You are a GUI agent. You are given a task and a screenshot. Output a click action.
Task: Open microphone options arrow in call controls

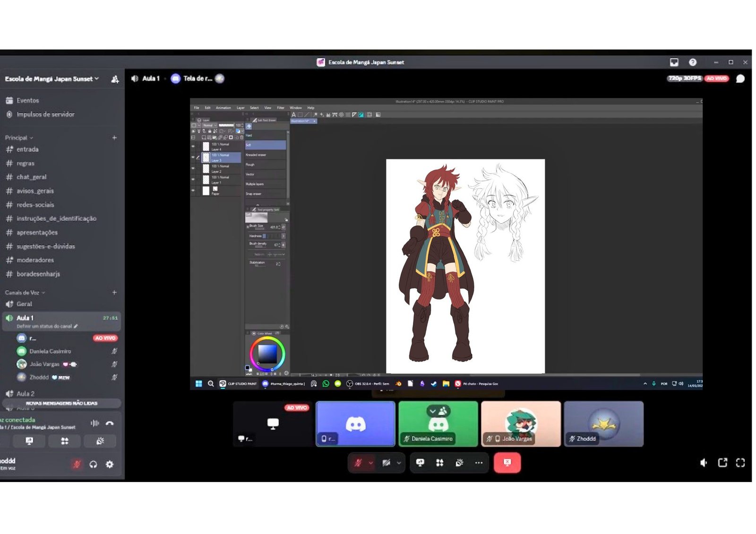click(370, 463)
